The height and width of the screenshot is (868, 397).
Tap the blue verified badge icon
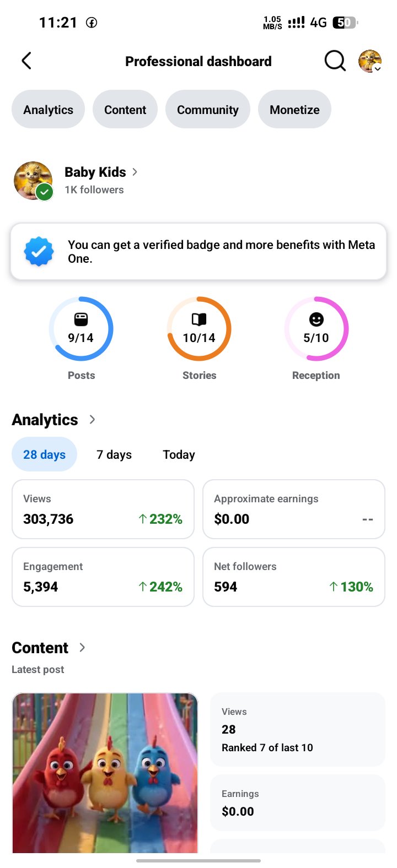(39, 252)
